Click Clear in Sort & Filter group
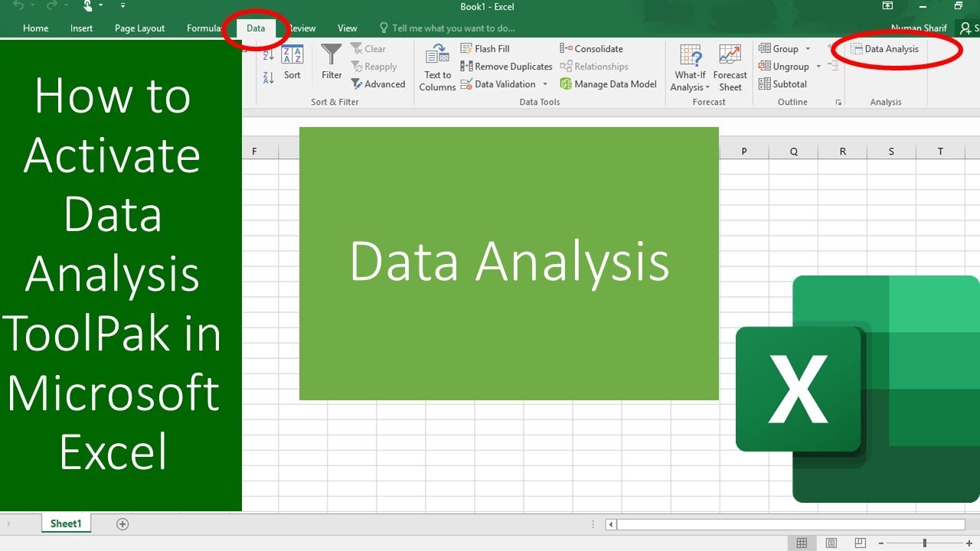This screenshot has width=980, height=551. (369, 49)
